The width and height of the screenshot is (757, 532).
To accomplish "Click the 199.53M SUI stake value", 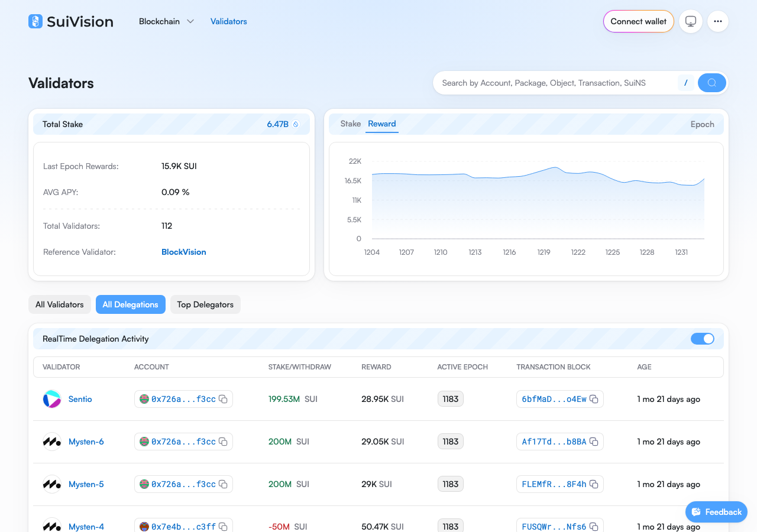I will 293,399.
